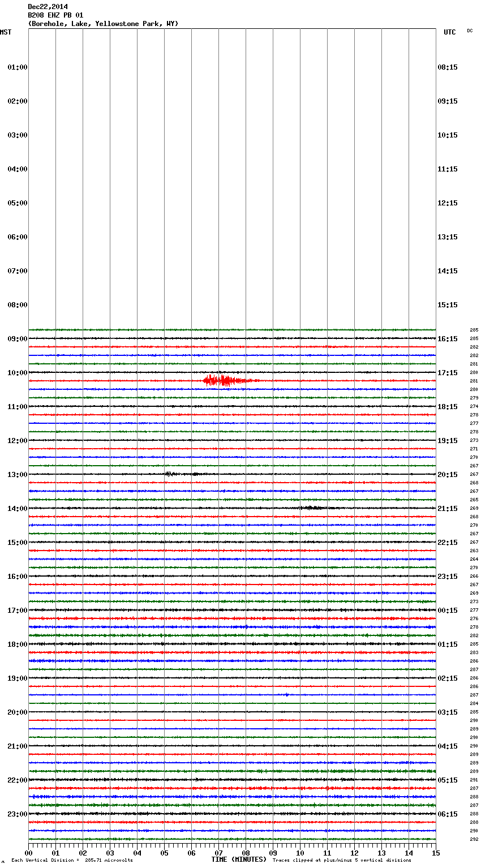This screenshot has height=868, width=481.
Task: Click minute 15 on the bottom time axis
Action: (x=436, y=853)
